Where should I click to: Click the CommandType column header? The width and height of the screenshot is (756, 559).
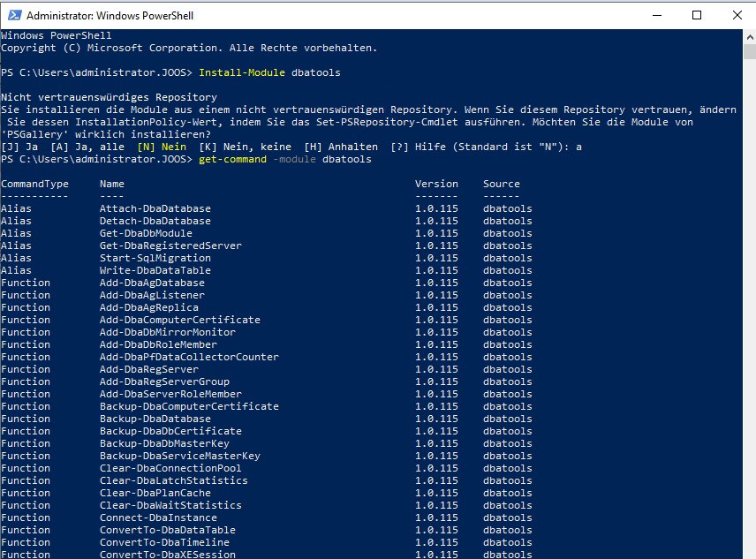click(34, 184)
